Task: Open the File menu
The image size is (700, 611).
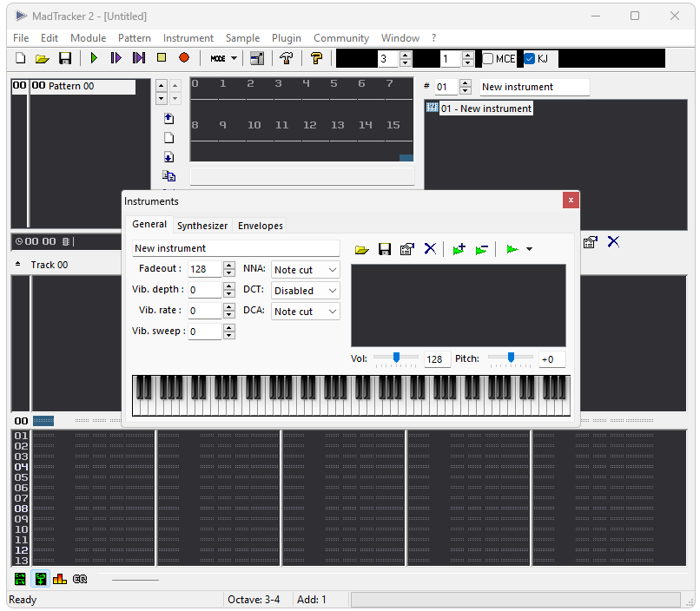Action: 21,38
